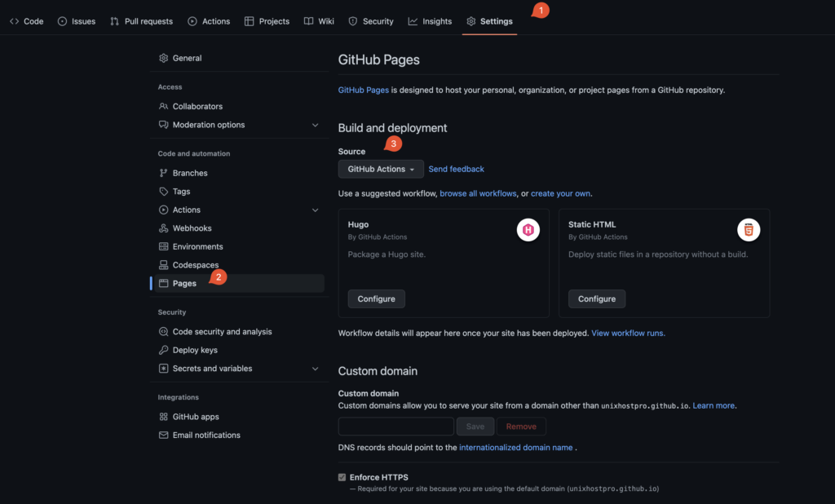Screen dimensions: 835x504
Task: Expand Secrets and variables
Action: pyautogui.click(x=316, y=368)
